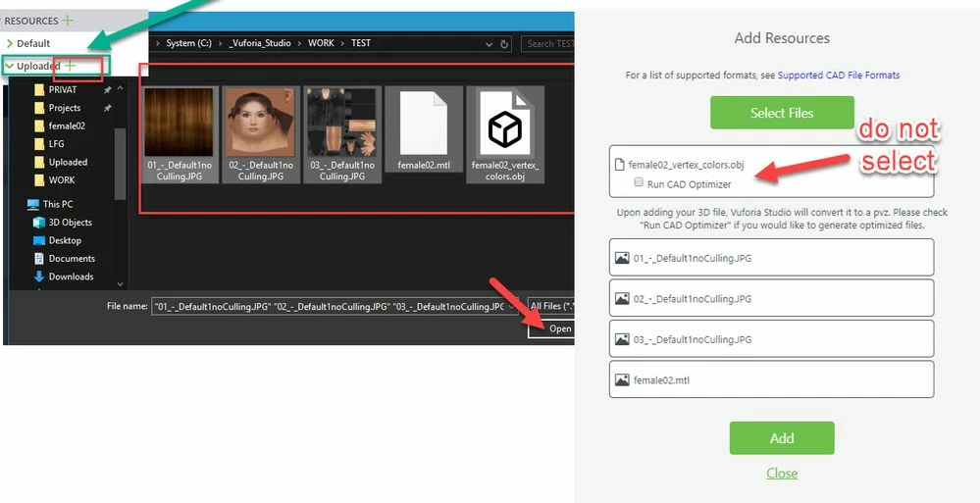The height and width of the screenshot is (503, 980).
Task: Collapse the Uploaded resources folder
Action: click(x=10, y=66)
